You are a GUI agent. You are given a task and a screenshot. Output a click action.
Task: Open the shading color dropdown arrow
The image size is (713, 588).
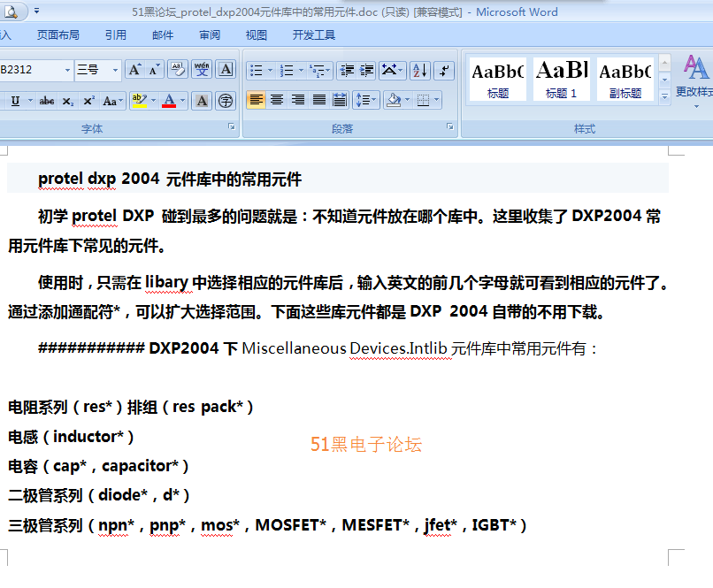coord(408,100)
